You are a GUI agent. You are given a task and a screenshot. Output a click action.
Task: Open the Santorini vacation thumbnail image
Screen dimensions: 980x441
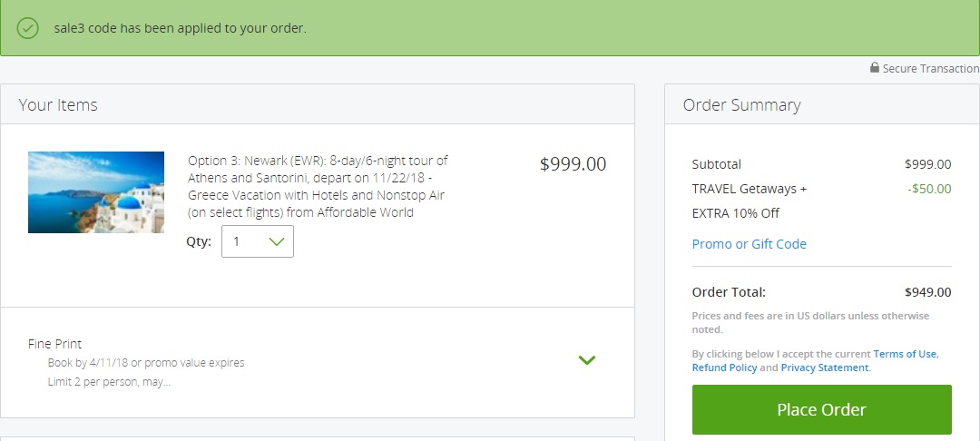96,192
